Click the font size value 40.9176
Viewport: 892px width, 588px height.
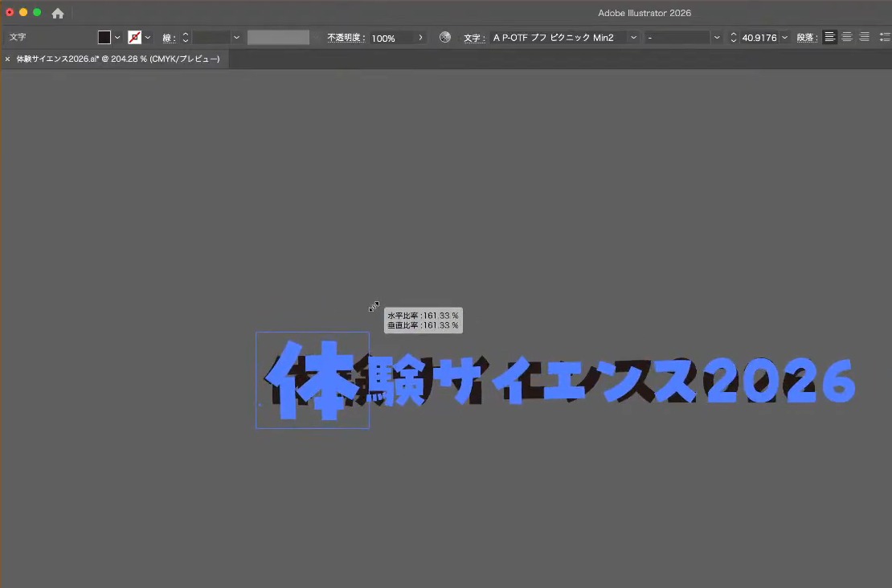point(759,38)
